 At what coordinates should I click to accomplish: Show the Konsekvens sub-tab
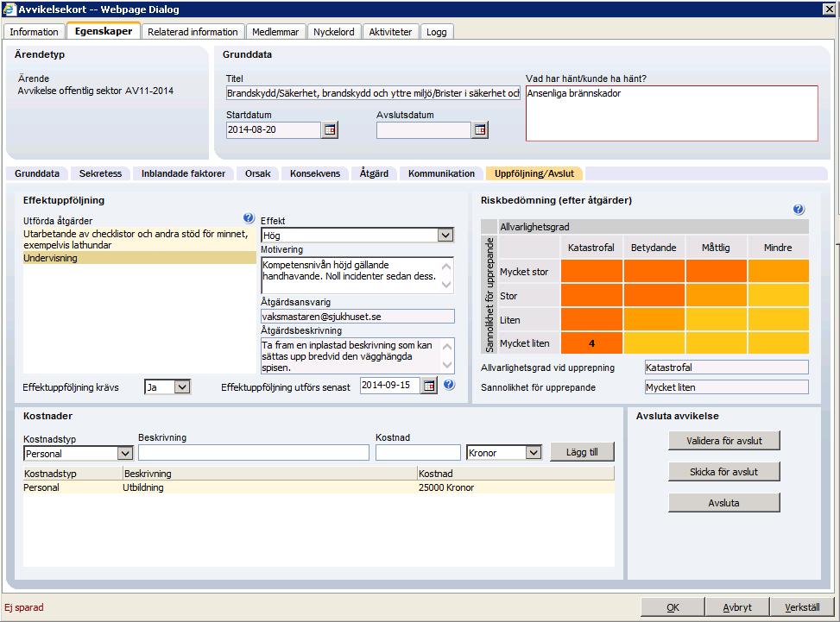point(315,173)
